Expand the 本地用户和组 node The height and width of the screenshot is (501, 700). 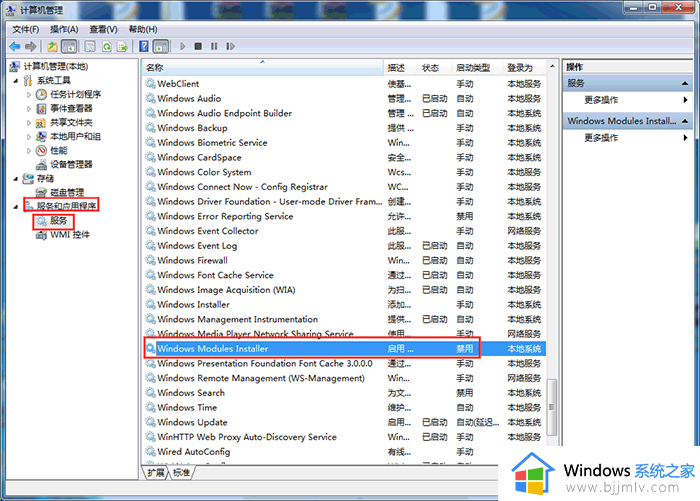point(29,137)
